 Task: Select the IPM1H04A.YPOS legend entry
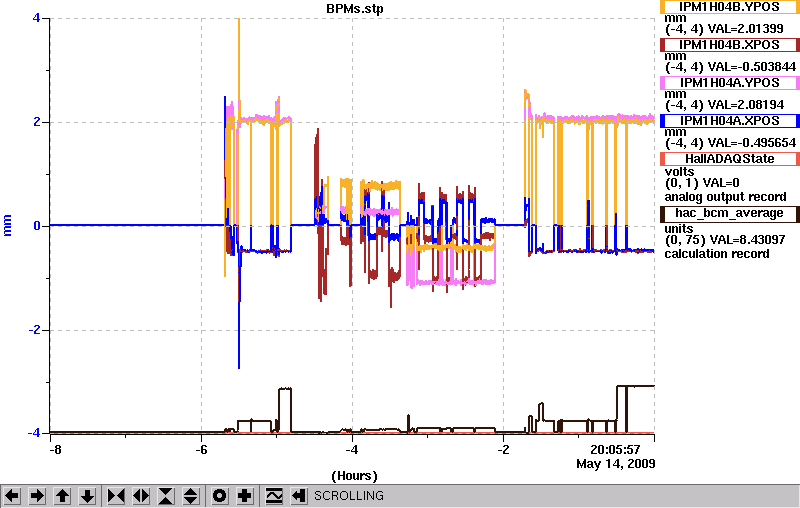coord(730,83)
